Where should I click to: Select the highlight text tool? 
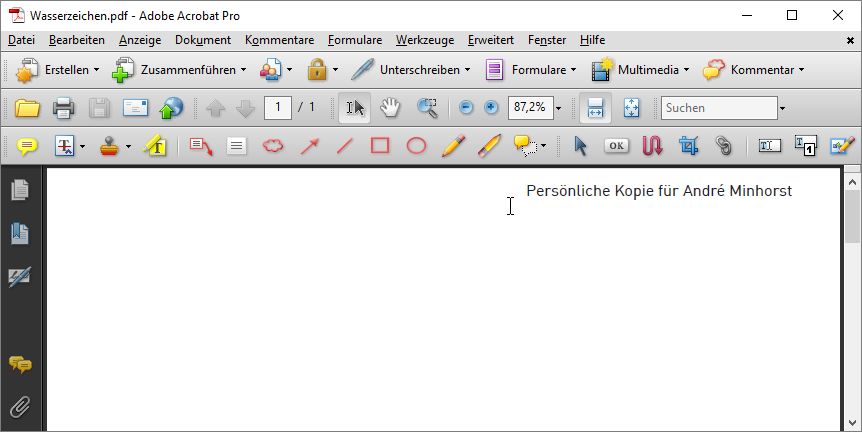coord(155,146)
